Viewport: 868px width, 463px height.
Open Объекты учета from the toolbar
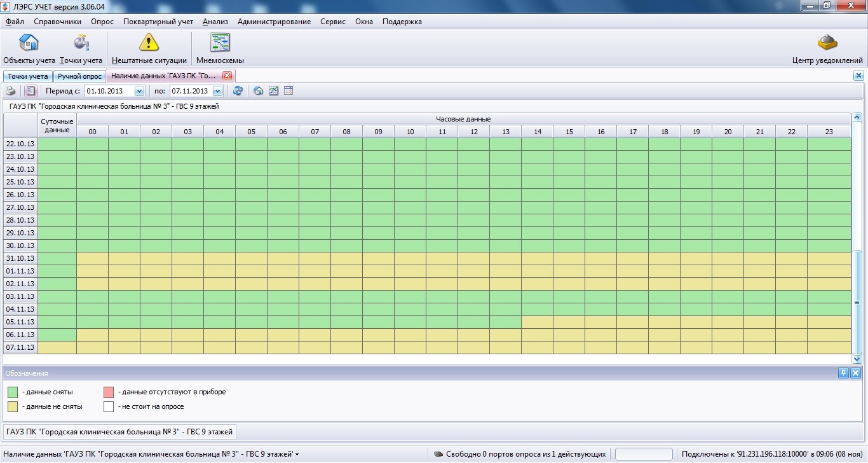coord(29,50)
